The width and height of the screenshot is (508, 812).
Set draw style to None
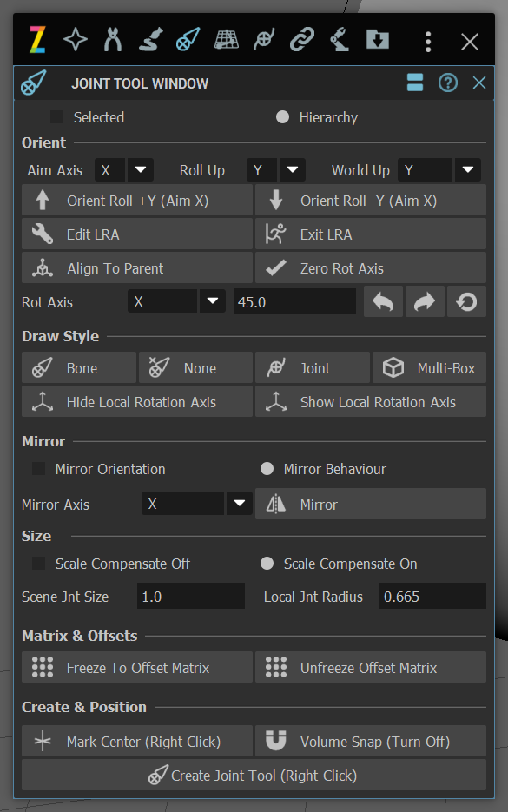pos(195,367)
